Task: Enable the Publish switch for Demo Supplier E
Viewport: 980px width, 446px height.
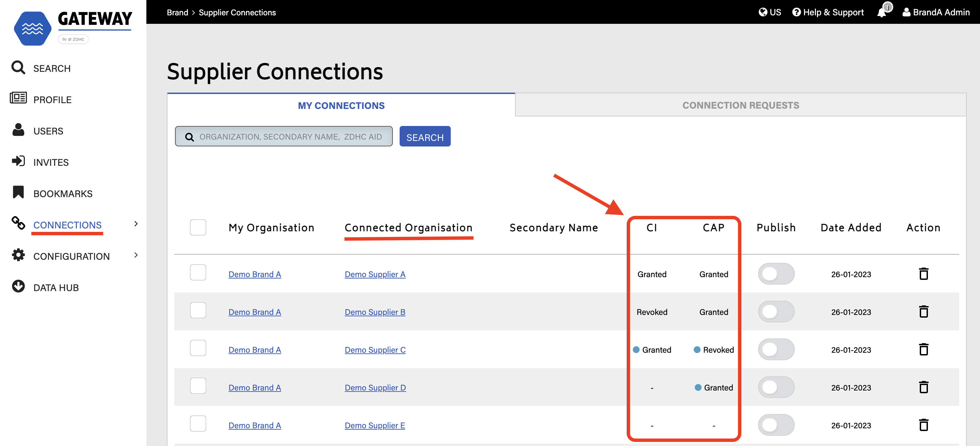Action: click(776, 425)
